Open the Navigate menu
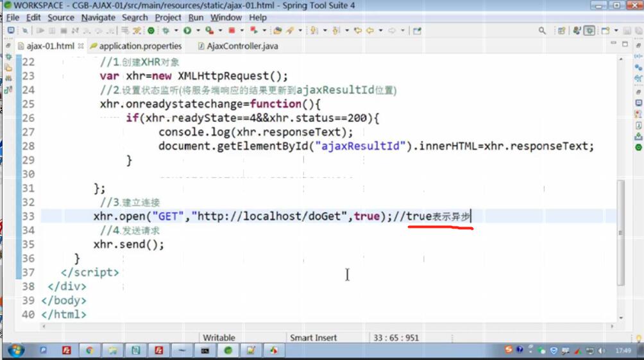 [x=98, y=18]
